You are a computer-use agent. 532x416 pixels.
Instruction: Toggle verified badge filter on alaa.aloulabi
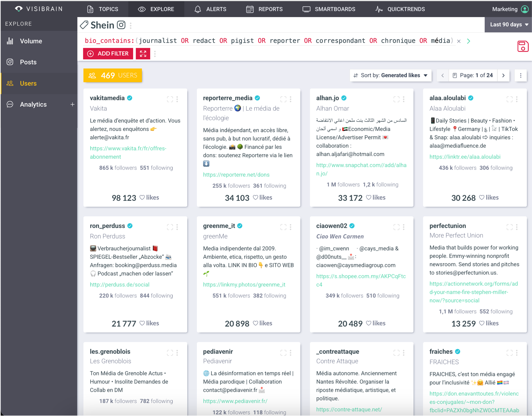471,98
